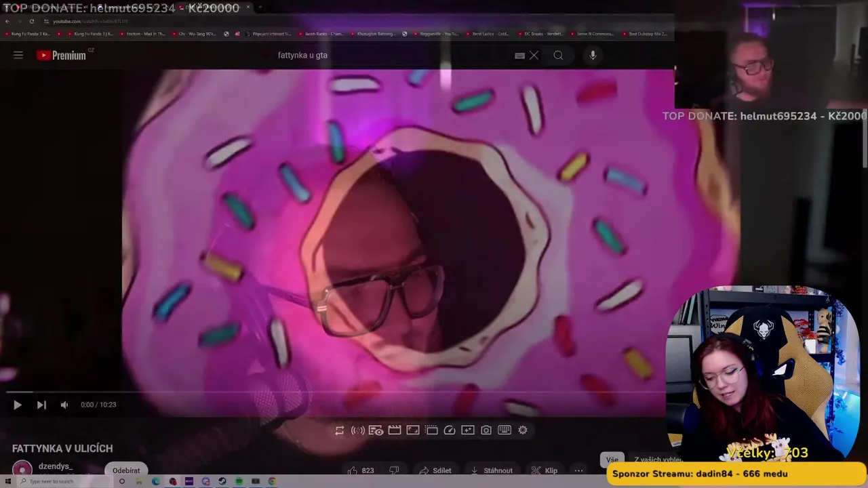Open enhancer settings gear icon

click(x=523, y=430)
